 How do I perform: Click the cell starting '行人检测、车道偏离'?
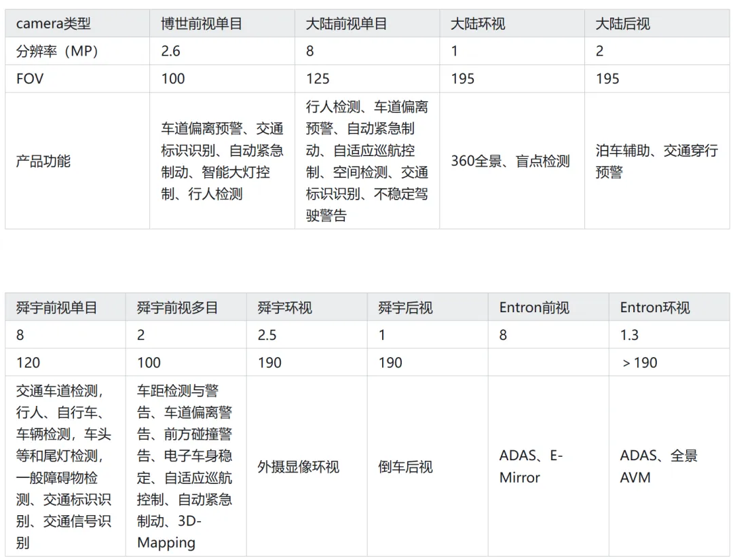367,161
